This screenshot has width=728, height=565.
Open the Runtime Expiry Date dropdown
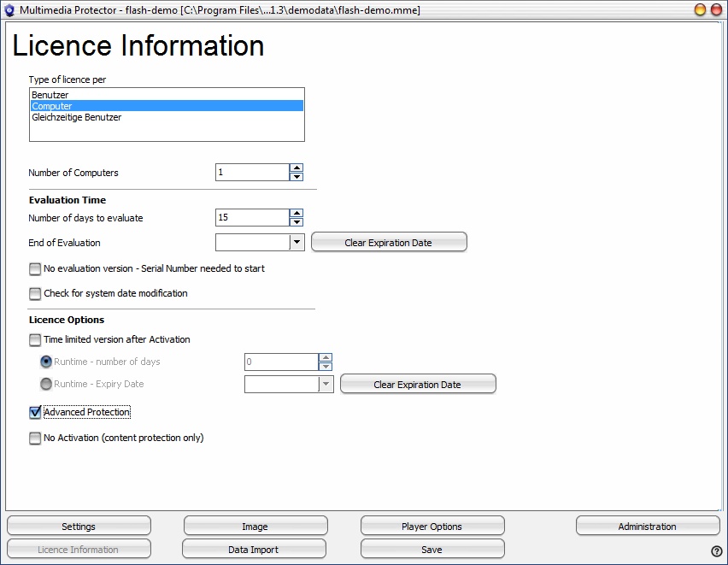pyautogui.click(x=326, y=384)
